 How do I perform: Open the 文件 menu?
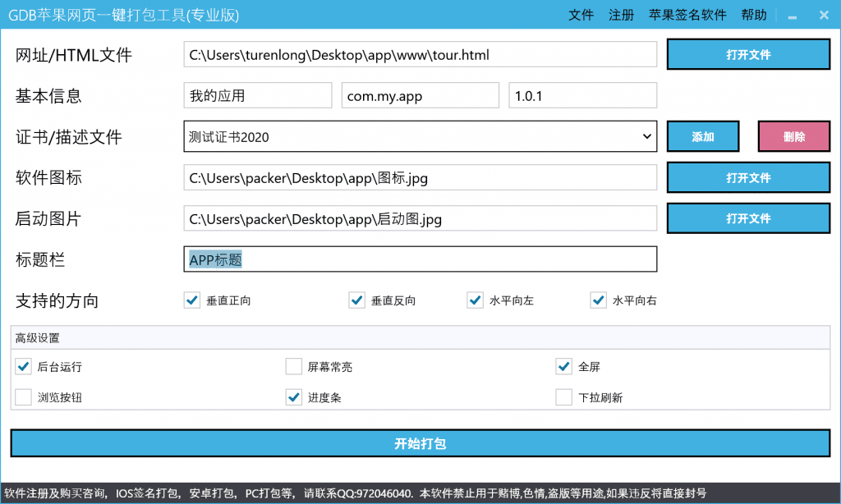click(x=581, y=15)
